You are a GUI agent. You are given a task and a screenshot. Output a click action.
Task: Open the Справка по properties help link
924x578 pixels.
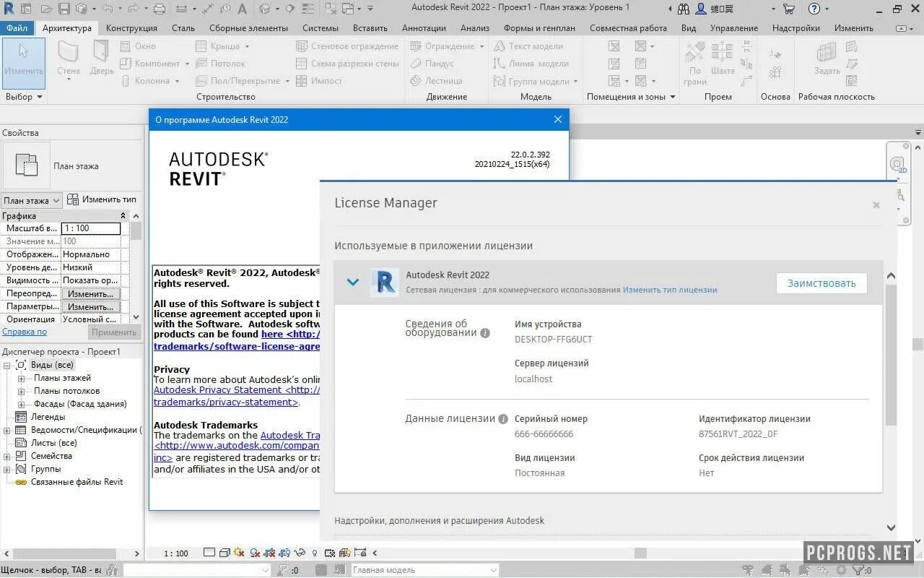[x=25, y=332]
